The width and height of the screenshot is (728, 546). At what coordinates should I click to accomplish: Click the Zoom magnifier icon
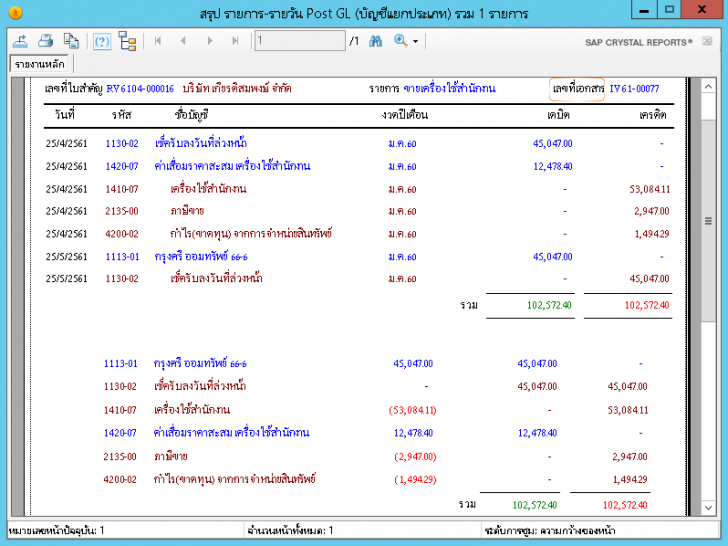(x=400, y=41)
